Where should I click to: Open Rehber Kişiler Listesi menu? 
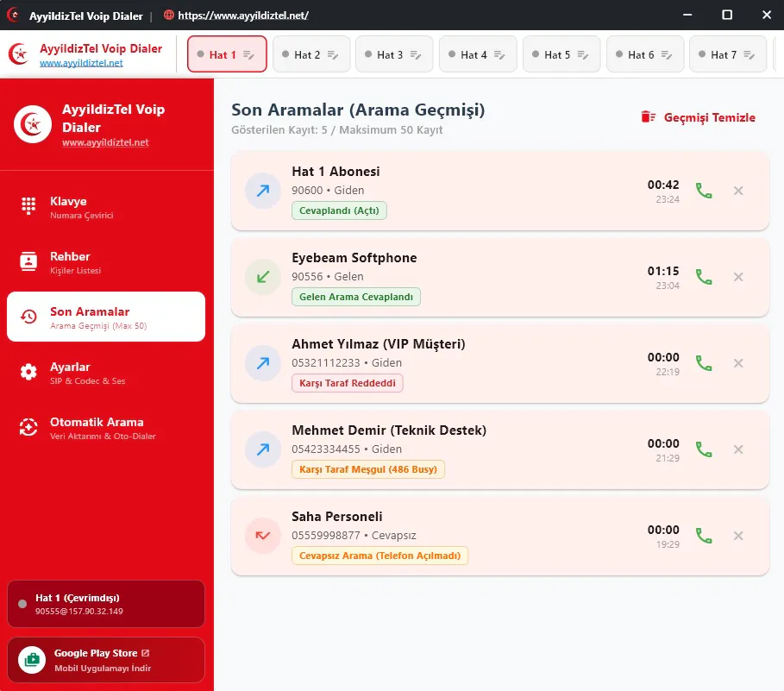coord(106,262)
